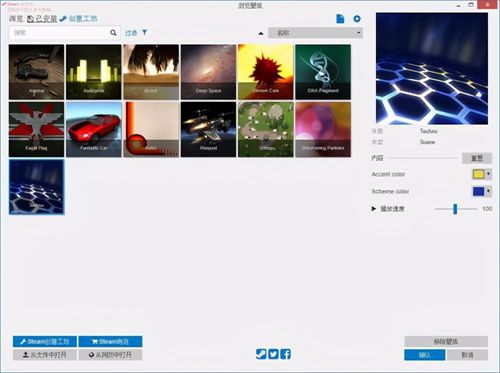Open the Accent color dropdown arrow

488,174
